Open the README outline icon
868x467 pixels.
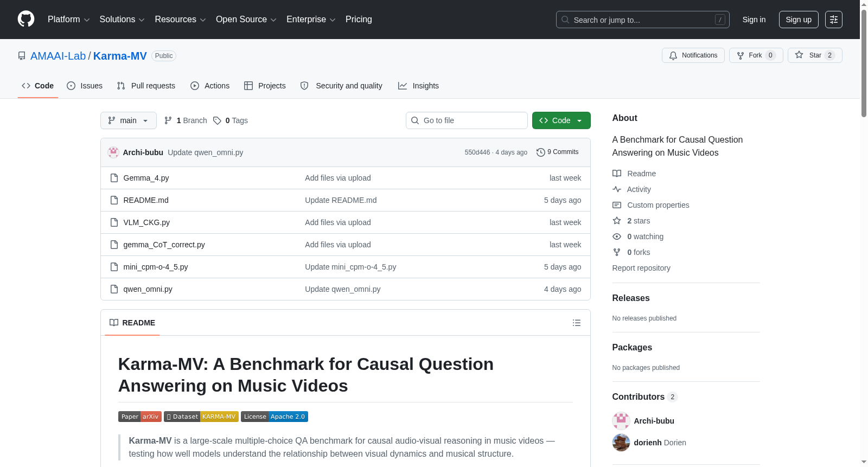577,323
